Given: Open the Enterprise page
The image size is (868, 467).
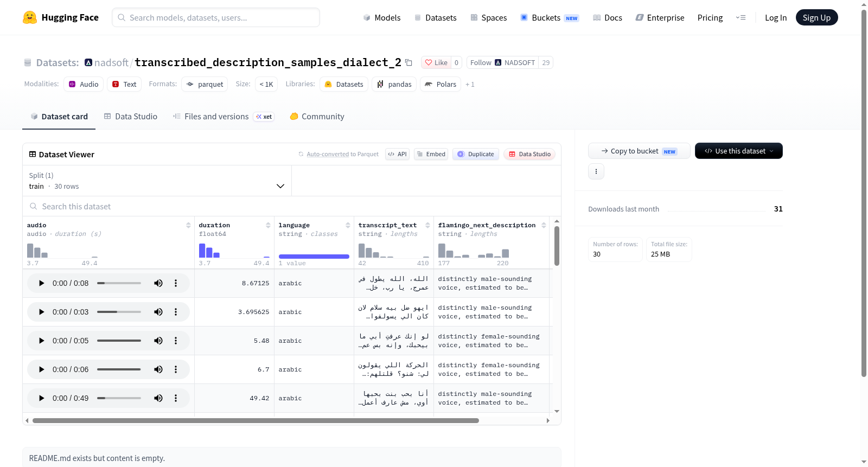Looking at the screenshot, I should click(x=660, y=17).
